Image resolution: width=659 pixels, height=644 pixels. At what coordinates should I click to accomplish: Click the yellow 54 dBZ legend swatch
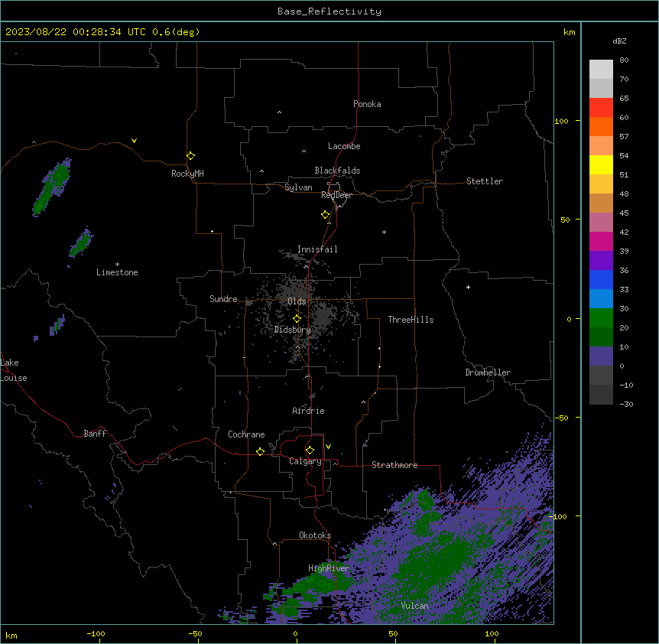pos(601,164)
